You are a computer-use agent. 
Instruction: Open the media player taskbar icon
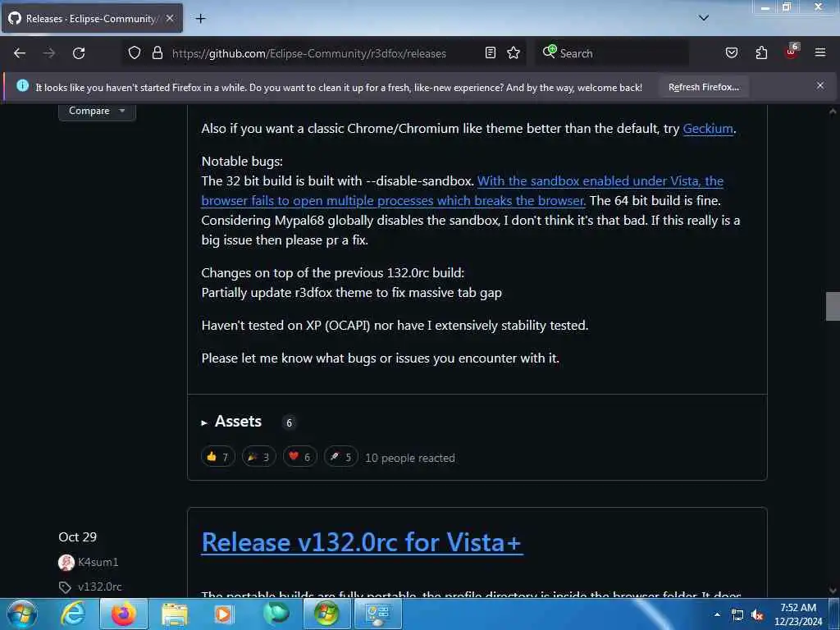coord(224,614)
